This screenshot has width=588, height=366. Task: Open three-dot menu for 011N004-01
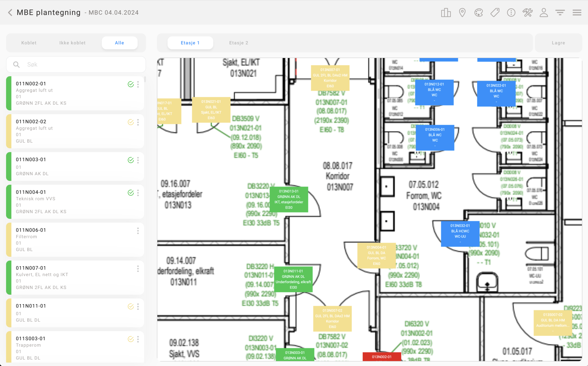coord(138,193)
